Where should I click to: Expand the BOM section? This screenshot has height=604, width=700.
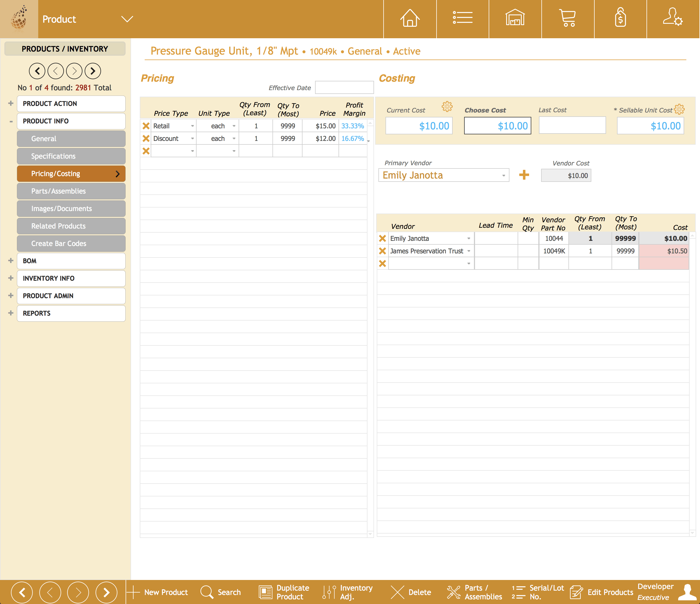pyautogui.click(x=11, y=261)
